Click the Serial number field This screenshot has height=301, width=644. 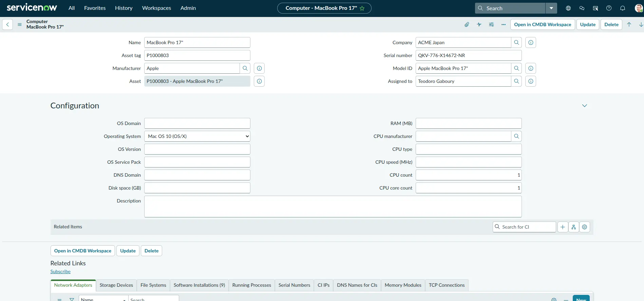tap(469, 55)
